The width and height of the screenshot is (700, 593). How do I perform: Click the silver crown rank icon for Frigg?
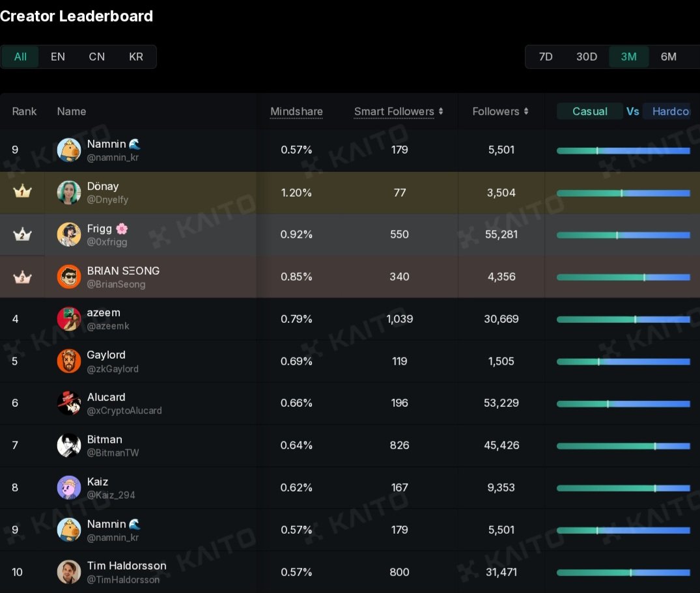click(x=22, y=234)
